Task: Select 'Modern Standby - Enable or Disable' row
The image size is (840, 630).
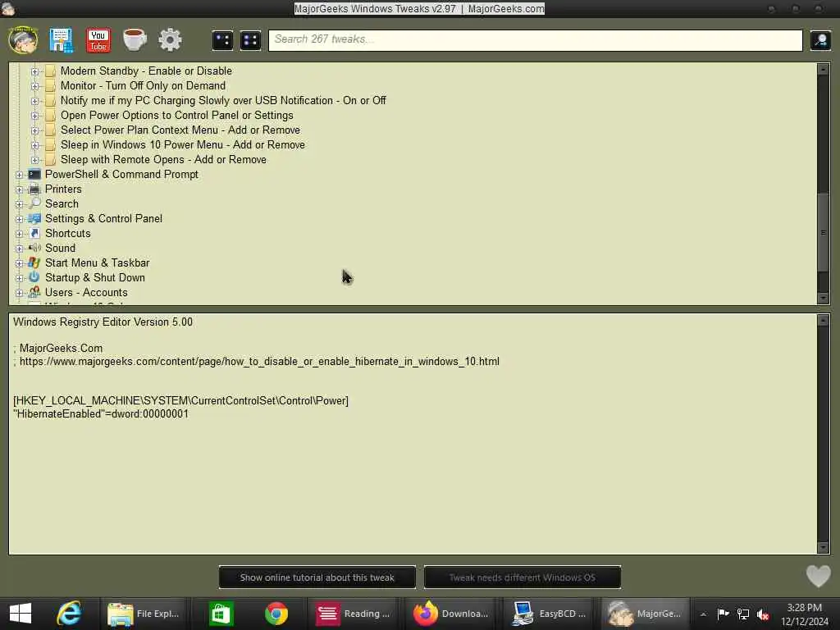Action: click(146, 71)
